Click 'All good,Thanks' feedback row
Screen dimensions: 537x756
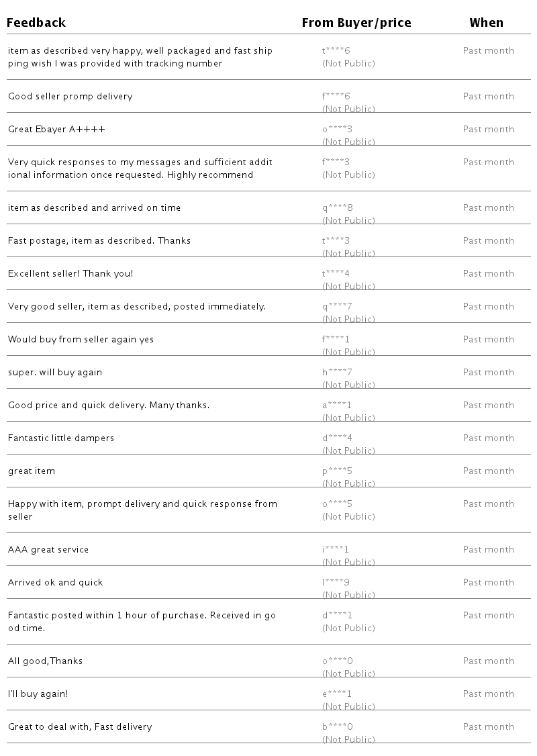point(45,661)
